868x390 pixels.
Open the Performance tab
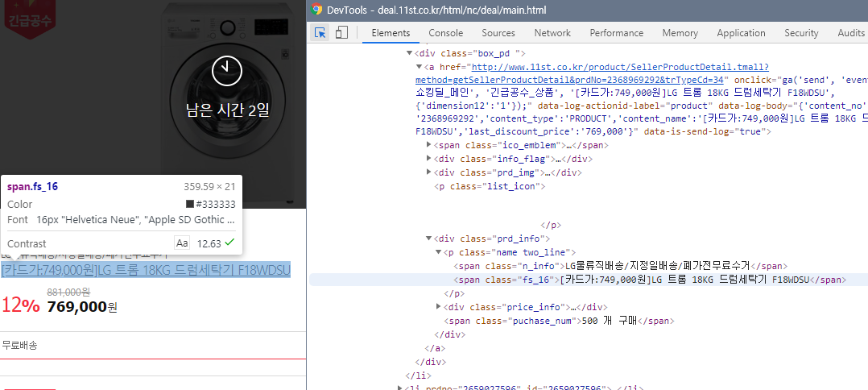(x=617, y=33)
